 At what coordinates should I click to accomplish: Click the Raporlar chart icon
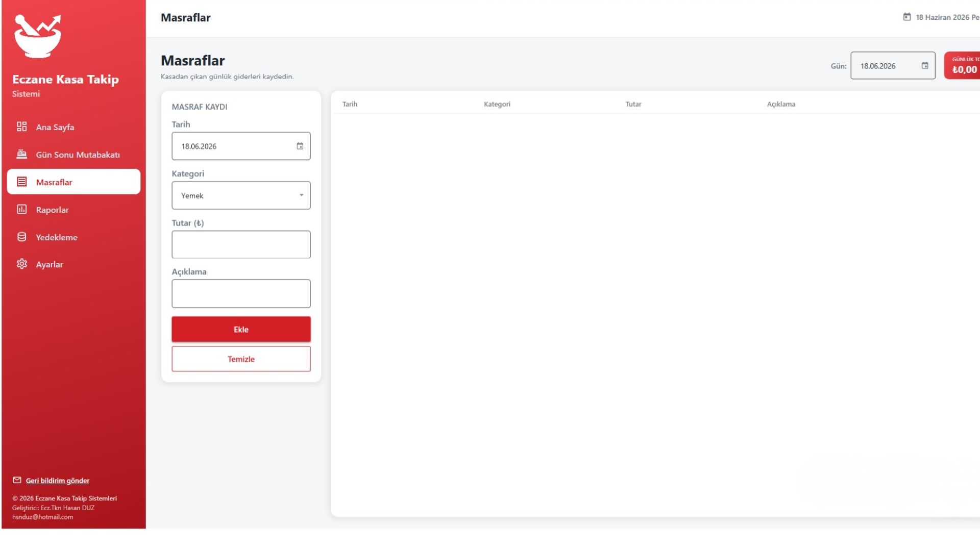21,209
